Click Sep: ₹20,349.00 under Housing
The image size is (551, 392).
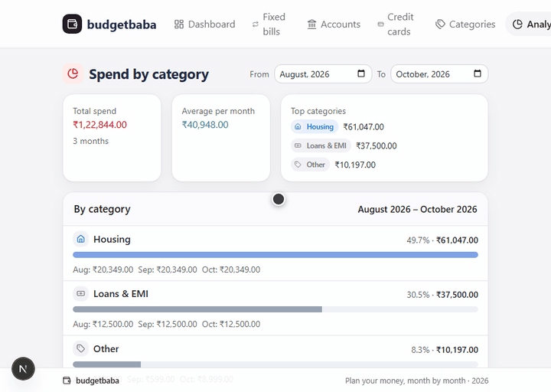[168, 269]
